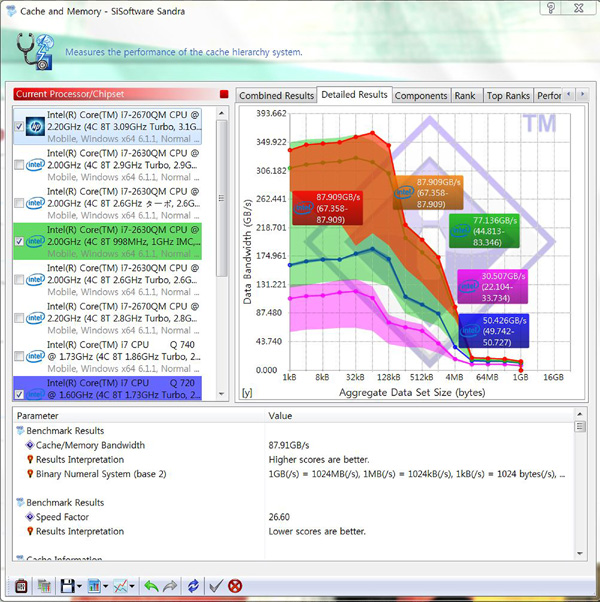Select the i7-2670QM 2.8GHz Turbo text row

coord(123,318)
